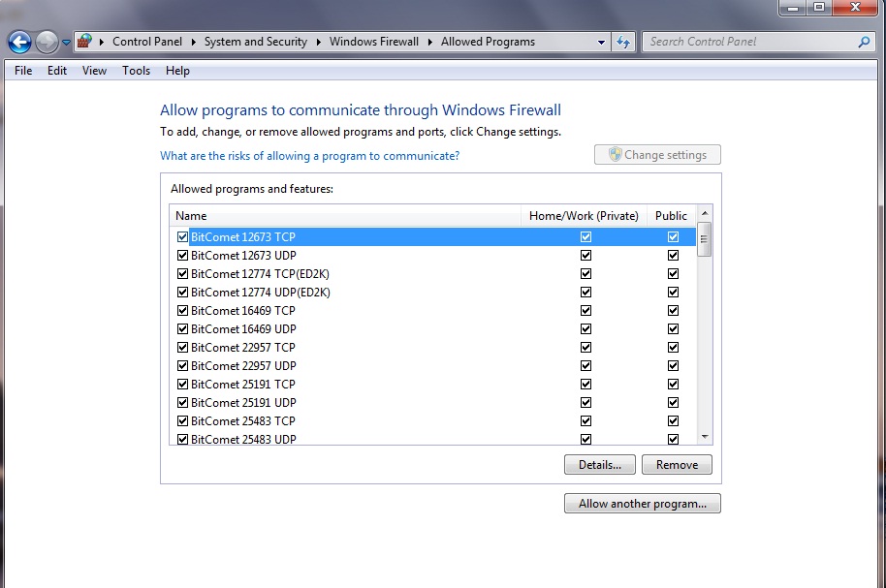This screenshot has height=588, width=886.
Task: Sort by the Name column header
Action: click(x=345, y=216)
